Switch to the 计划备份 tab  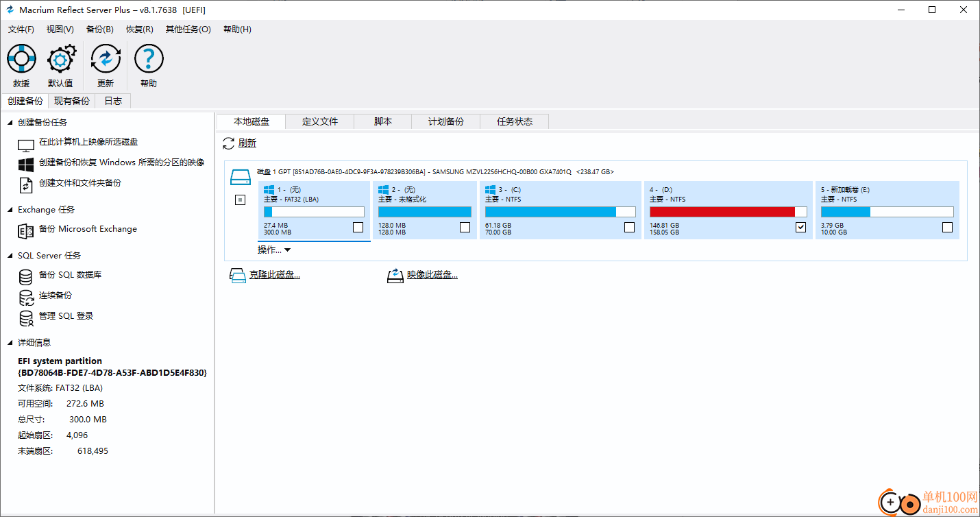pyautogui.click(x=446, y=121)
